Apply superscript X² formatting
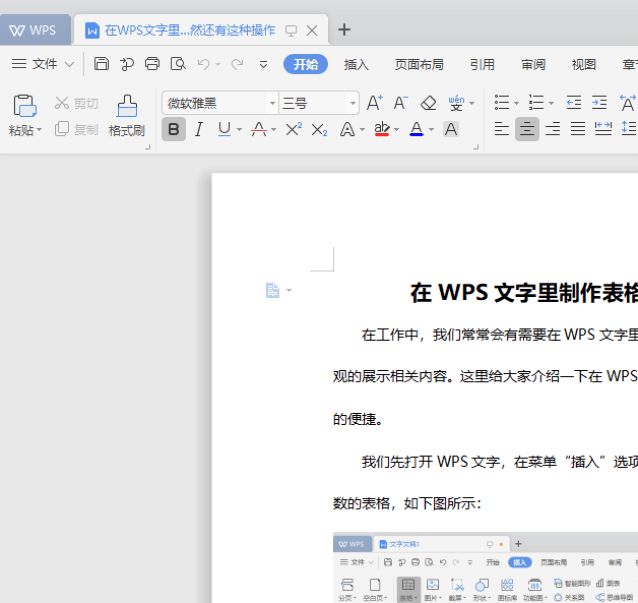Image resolution: width=638 pixels, height=603 pixels. point(293,129)
